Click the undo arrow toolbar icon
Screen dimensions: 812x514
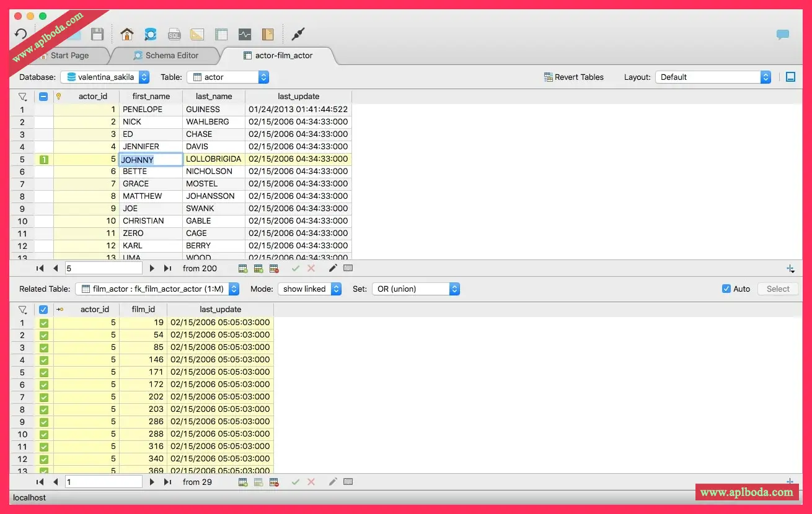click(21, 34)
